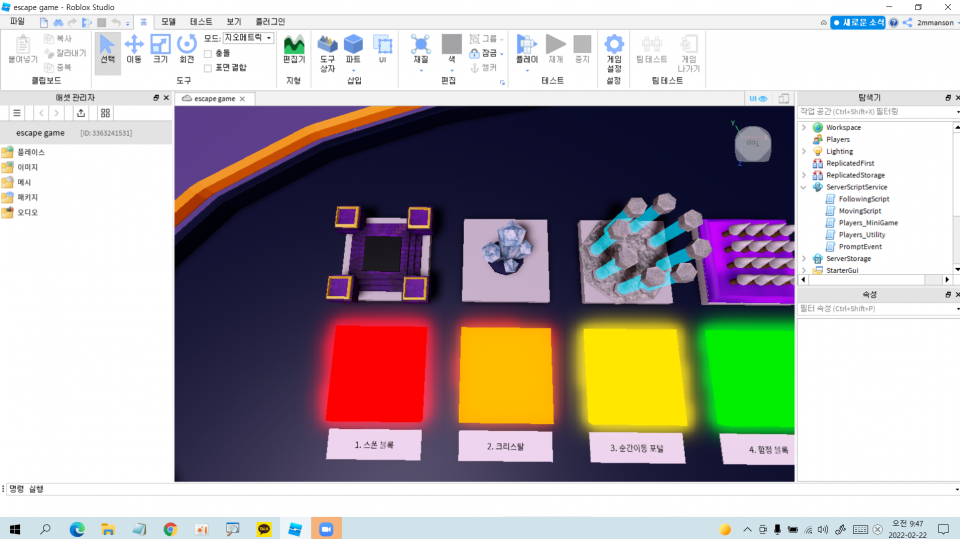Click the 앵커 anchor tool
960x539 pixels.
click(483, 67)
